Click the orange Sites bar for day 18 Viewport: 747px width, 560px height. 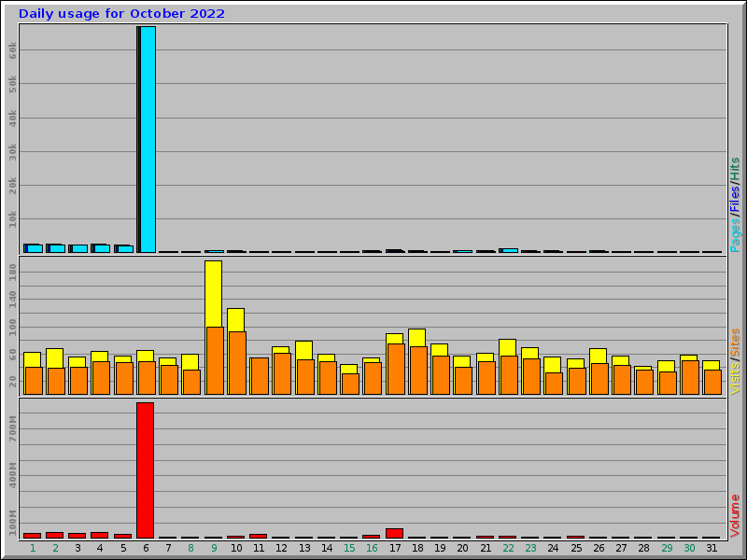(418, 371)
